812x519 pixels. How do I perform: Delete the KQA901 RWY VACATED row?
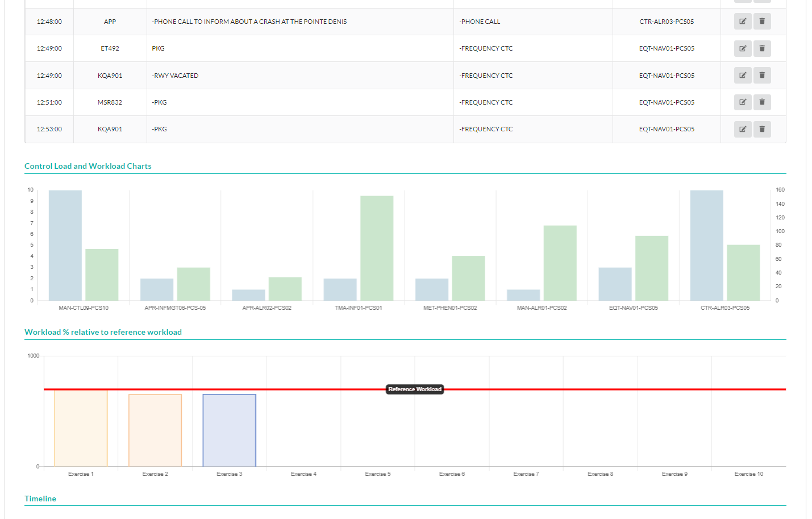click(762, 76)
